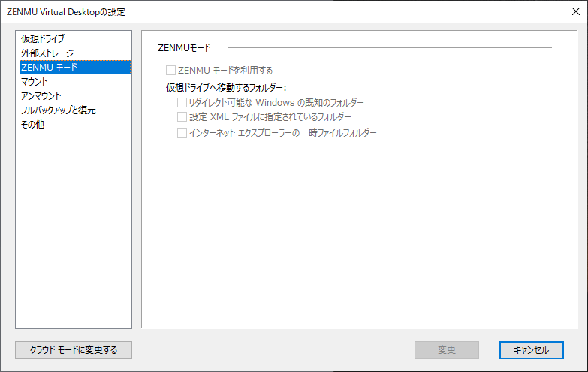588x372 pixels.
Task: Close the ZENMU Virtual Desktop settings dialog
Action: coord(576,11)
